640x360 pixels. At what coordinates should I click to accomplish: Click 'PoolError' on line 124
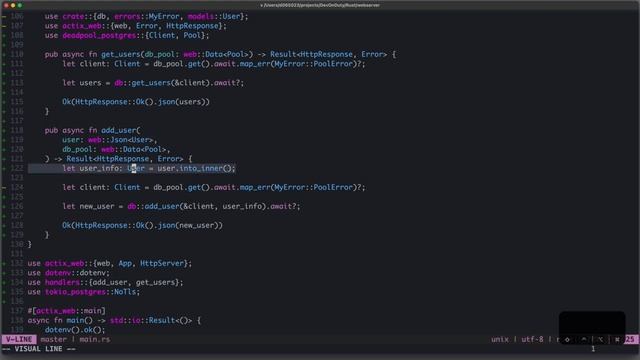click(333, 187)
